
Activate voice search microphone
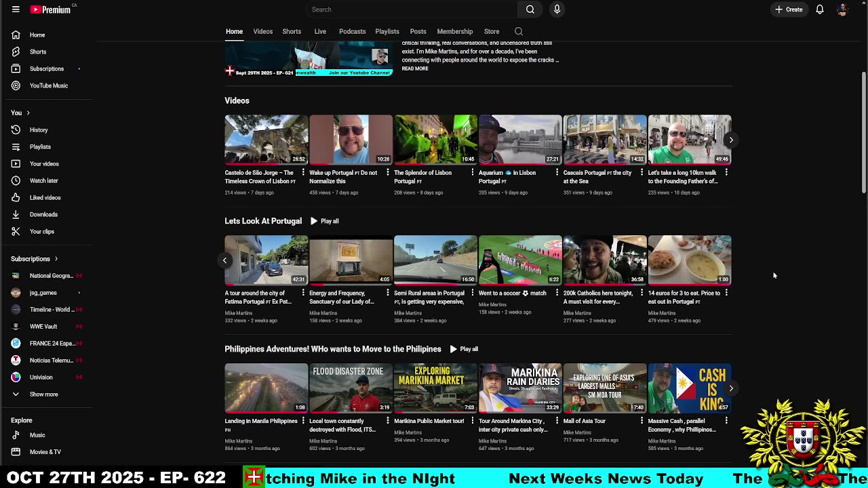coord(557,9)
